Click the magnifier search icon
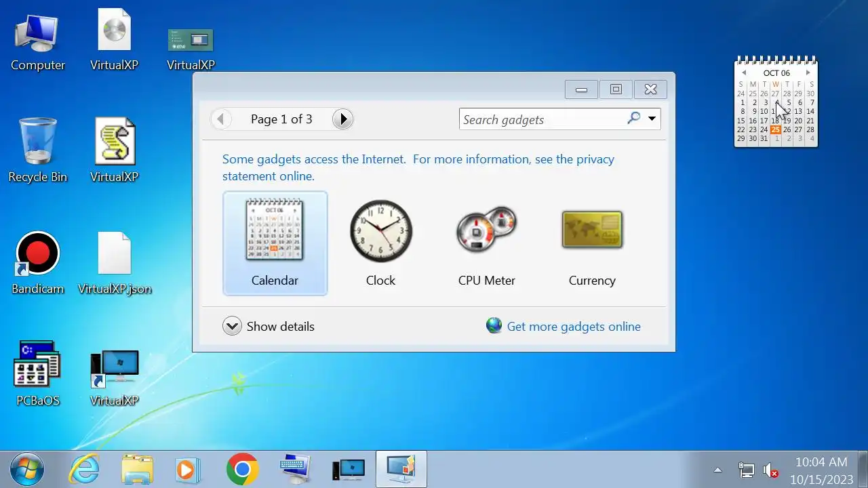This screenshot has height=488, width=868. [633, 119]
